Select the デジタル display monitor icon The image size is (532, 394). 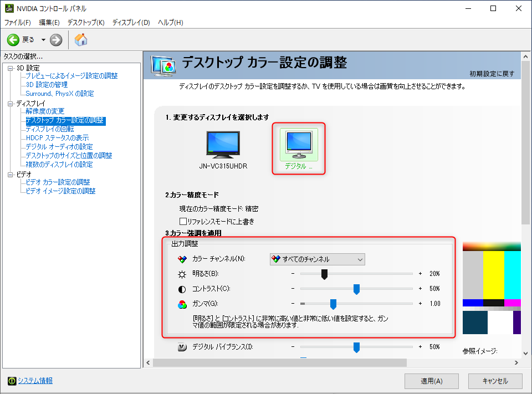(x=299, y=145)
